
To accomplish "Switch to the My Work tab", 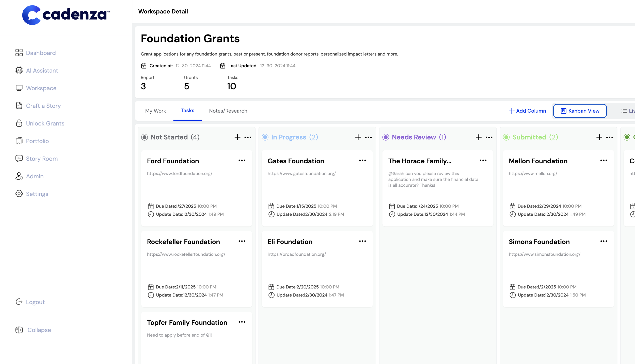I will click(155, 111).
